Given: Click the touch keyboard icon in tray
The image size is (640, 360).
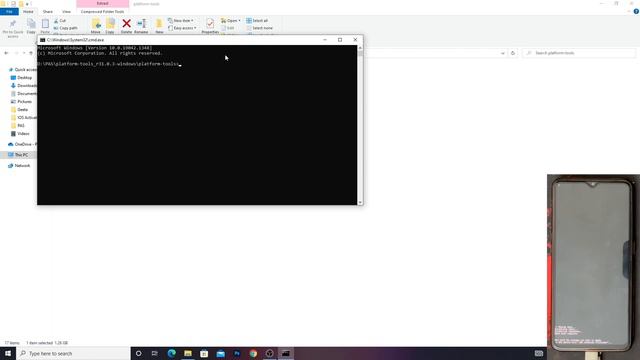Looking at the screenshot, I should pyautogui.click(x=539, y=353).
